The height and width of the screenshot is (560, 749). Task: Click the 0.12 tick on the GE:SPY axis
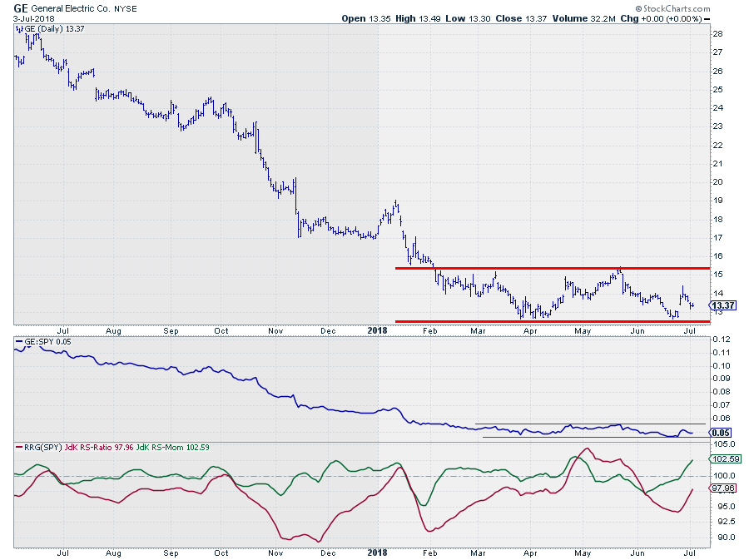click(x=722, y=339)
